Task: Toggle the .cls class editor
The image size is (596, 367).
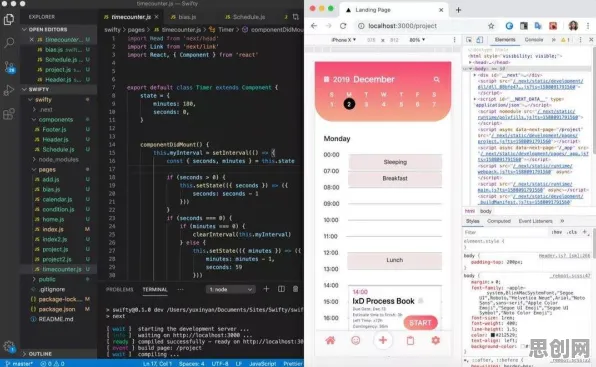Action: pos(572,232)
